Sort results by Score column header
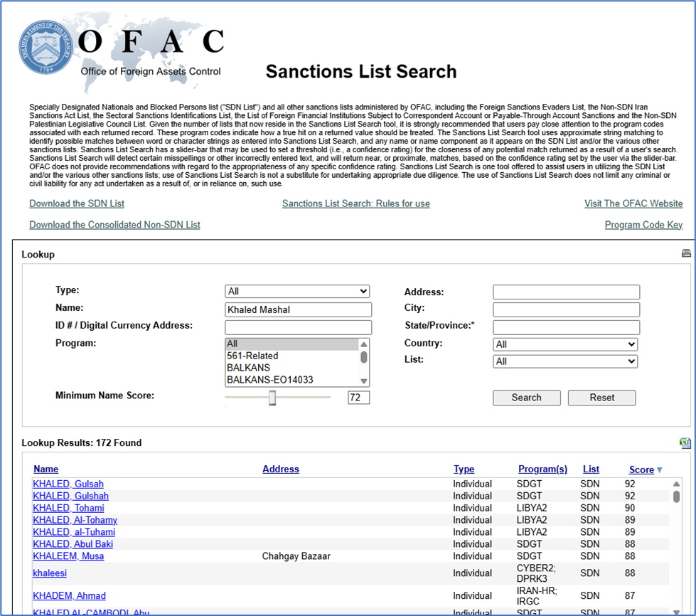 click(641, 469)
